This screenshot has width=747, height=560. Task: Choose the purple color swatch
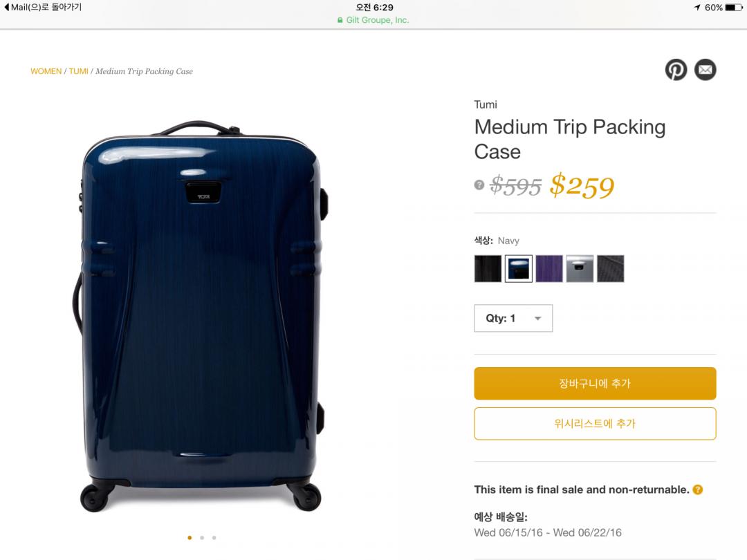[549, 268]
